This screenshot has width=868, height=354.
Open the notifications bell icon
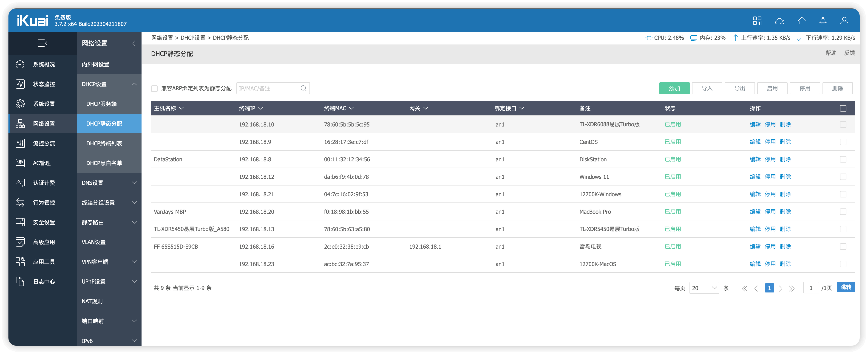point(823,20)
